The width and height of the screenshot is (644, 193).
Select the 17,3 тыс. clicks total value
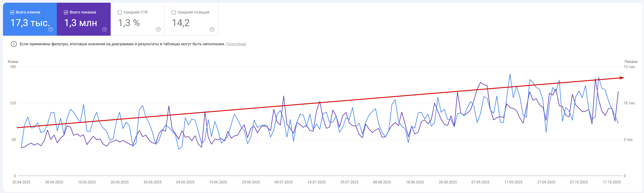[x=30, y=23]
